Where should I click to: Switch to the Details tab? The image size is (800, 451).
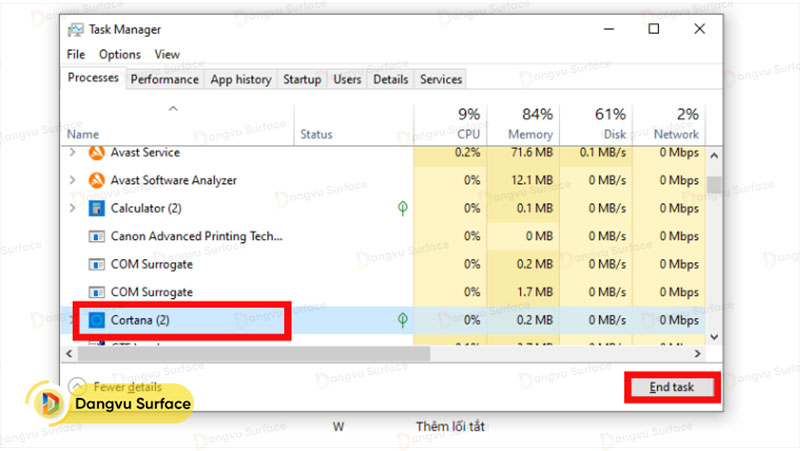coord(391,80)
